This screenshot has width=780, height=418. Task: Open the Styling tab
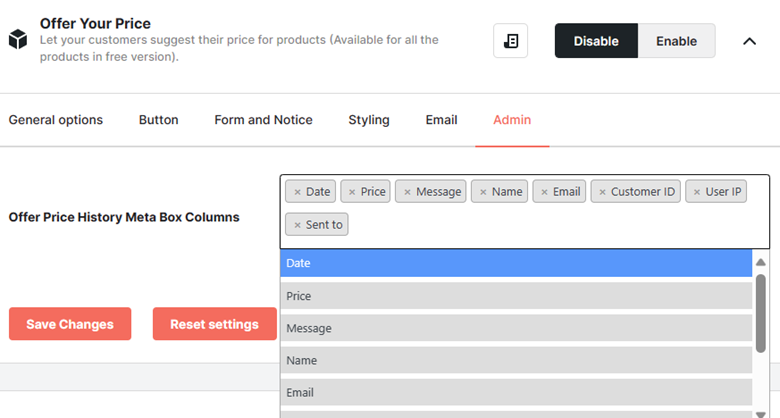click(x=369, y=120)
